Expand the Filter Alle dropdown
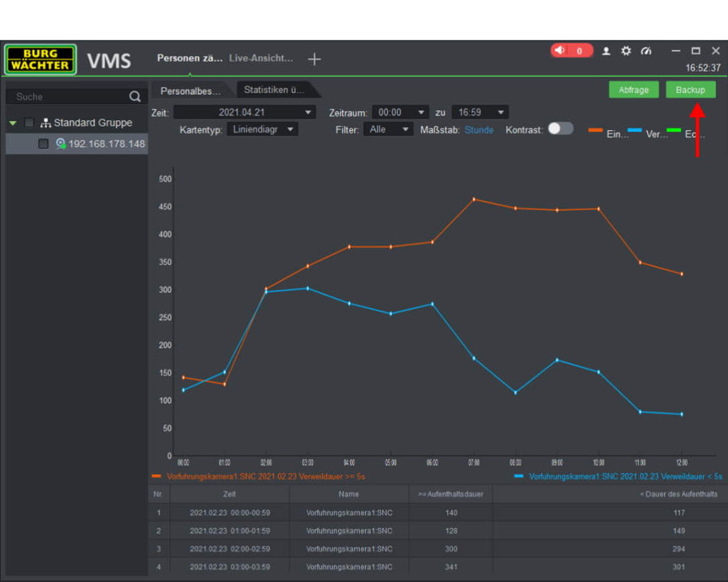Viewport: 728px width, 582px height. [388, 129]
